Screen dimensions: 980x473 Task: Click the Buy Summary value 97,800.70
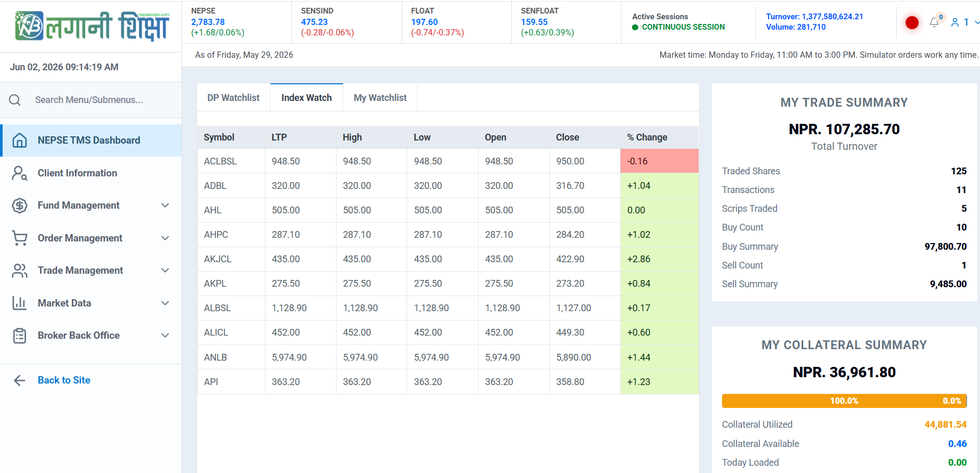946,247
